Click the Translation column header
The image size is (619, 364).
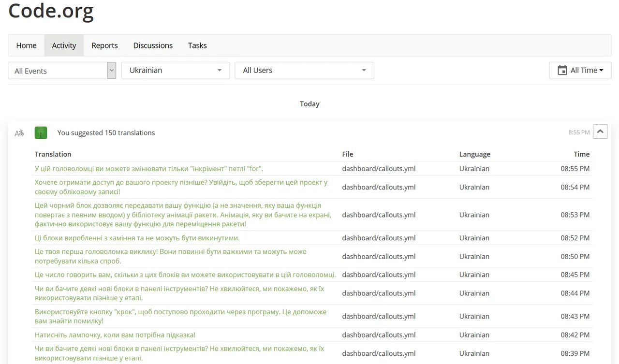53,154
